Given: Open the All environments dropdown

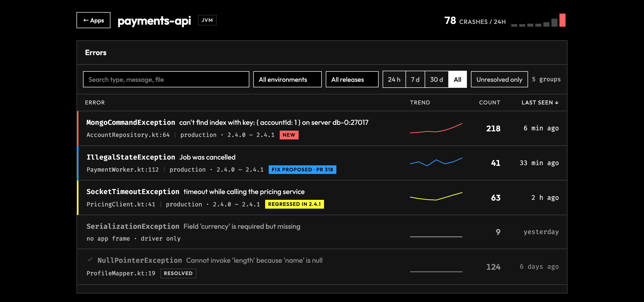Looking at the screenshot, I should pos(287,79).
